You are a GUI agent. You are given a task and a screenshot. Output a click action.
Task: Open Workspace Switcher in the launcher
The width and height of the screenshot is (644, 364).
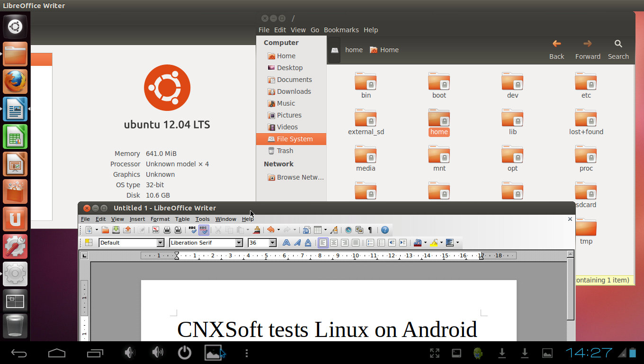15,301
